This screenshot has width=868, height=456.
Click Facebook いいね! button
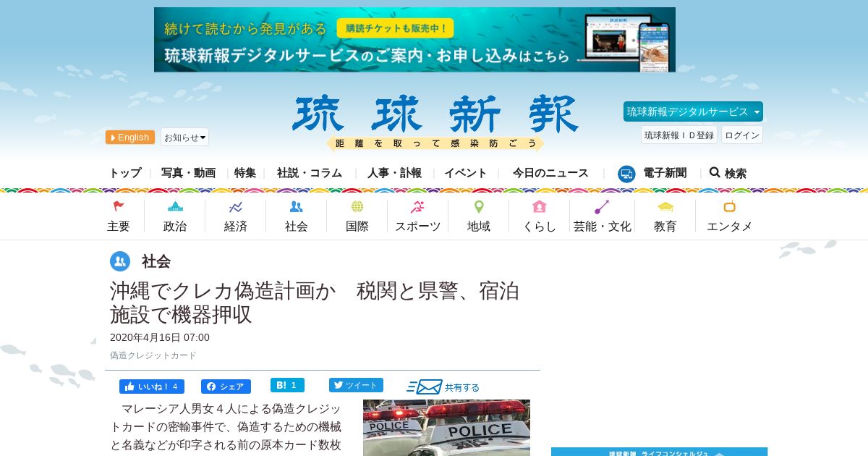click(152, 387)
